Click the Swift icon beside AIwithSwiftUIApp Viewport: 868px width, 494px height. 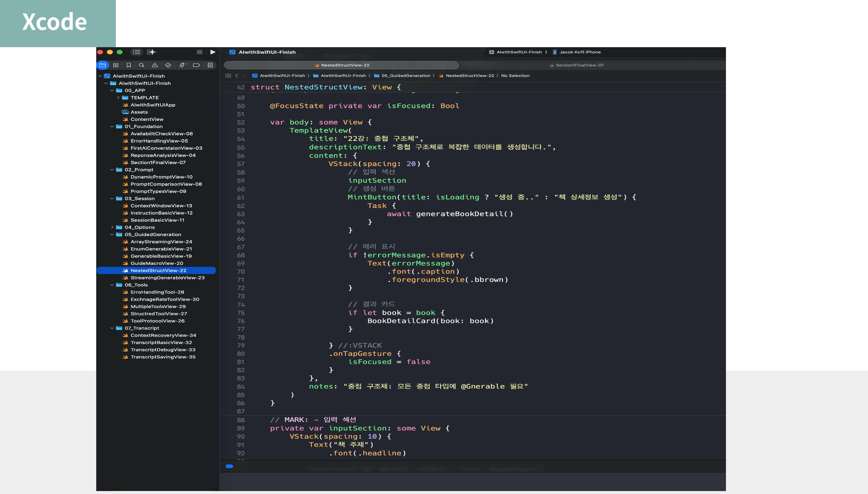click(125, 105)
